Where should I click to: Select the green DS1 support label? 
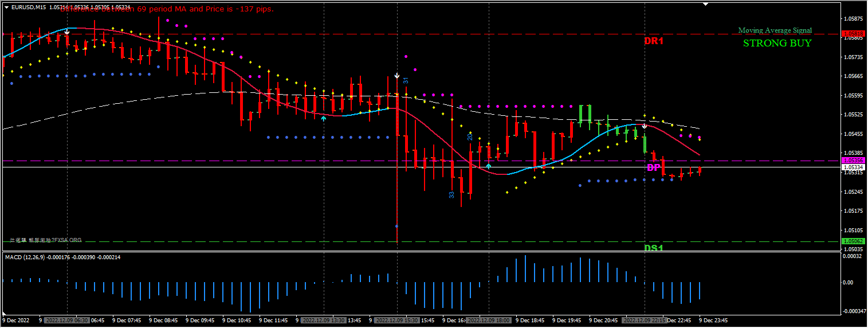pyautogui.click(x=653, y=248)
